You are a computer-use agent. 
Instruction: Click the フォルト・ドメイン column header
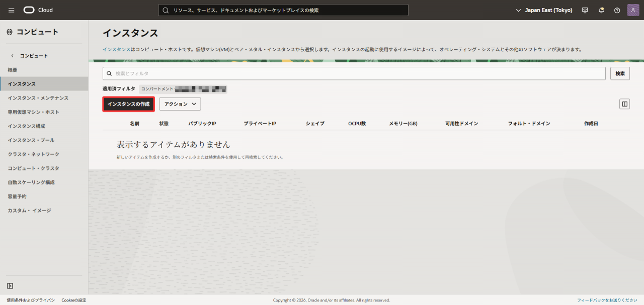[x=529, y=124]
